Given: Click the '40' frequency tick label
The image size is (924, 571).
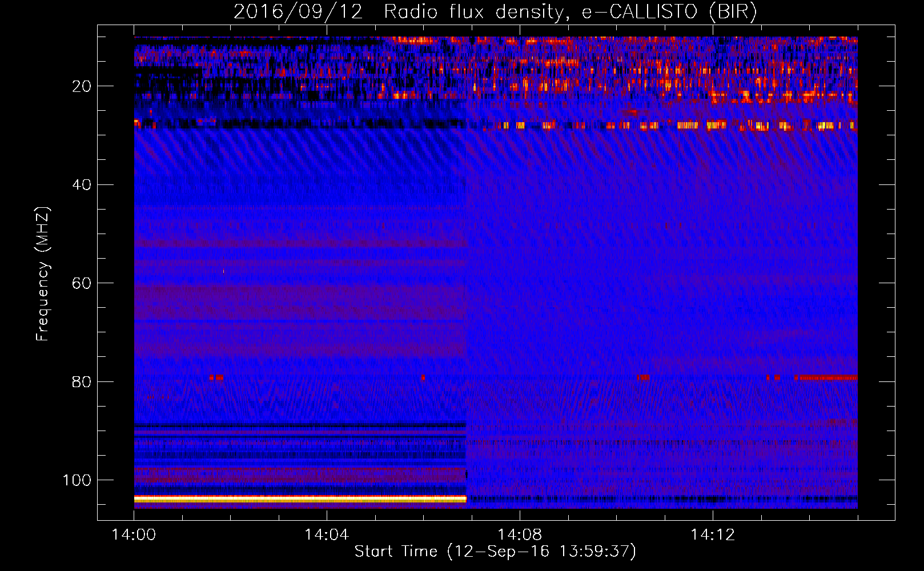Looking at the screenshot, I should [x=82, y=185].
